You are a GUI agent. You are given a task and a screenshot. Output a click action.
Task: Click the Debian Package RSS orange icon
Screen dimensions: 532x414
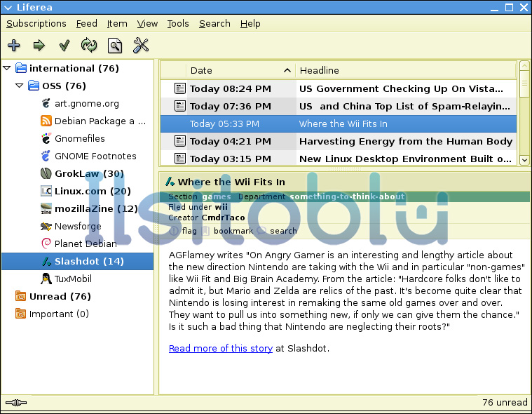coord(46,121)
